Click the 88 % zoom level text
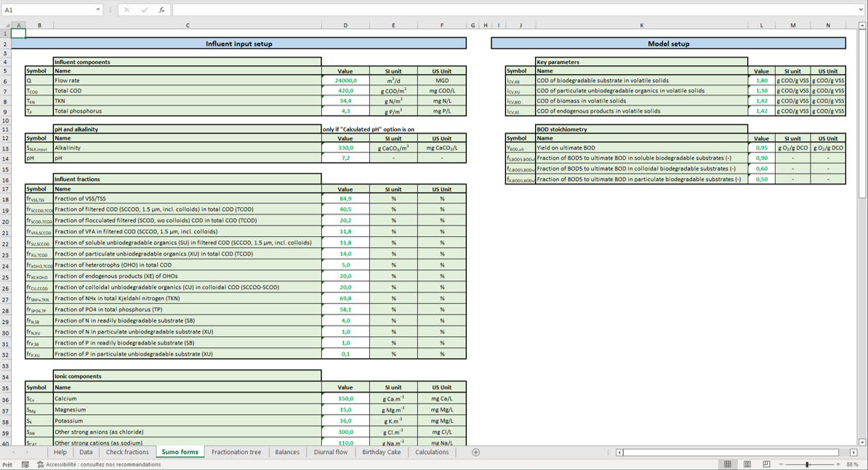 click(x=852, y=464)
